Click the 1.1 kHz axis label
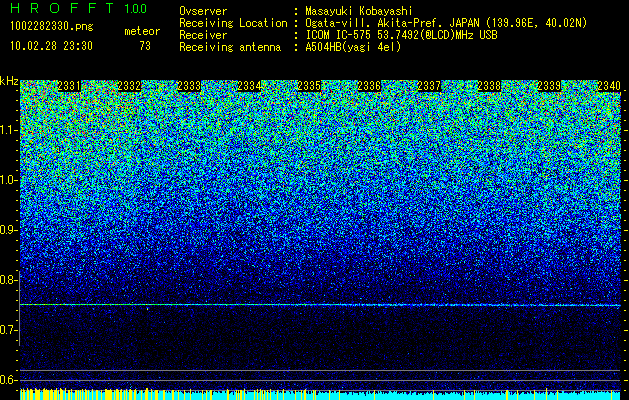This screenshot has width=629, height=400. [x=8, y=130]
